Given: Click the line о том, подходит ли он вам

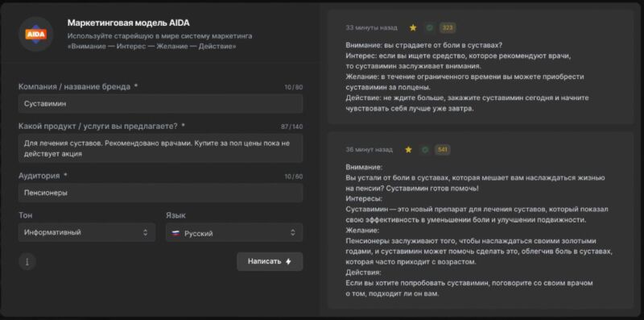Looking at the screenshot, I should pos(393,294).
